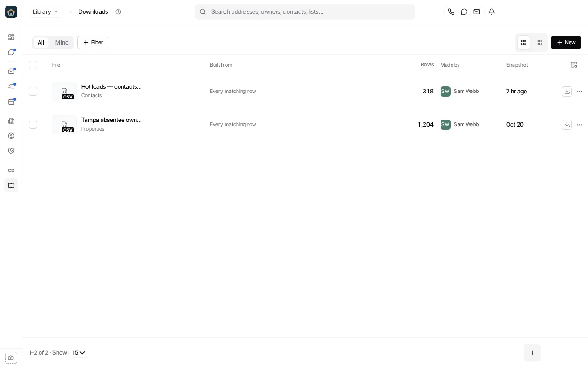Click the help question mark beside Downloads
The height and width of the screenshot is (368, 588).
point(118,12)
